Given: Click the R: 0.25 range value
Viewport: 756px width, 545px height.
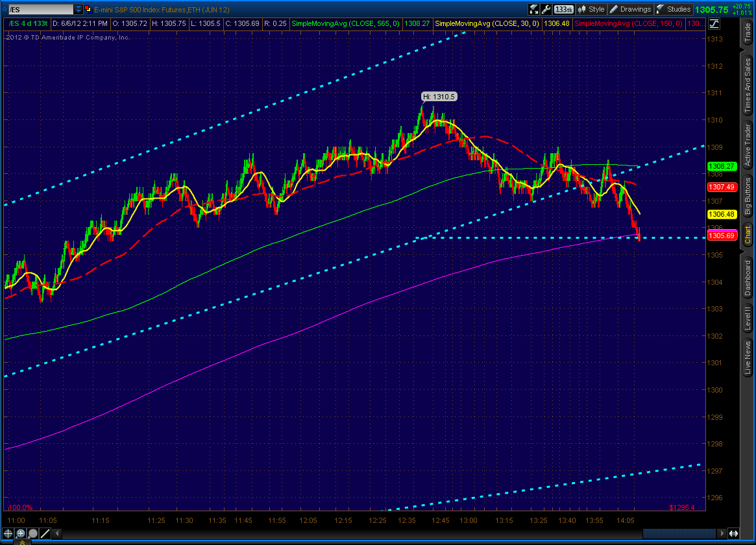Looking at the screenshot, I should [x=275, y=23].
